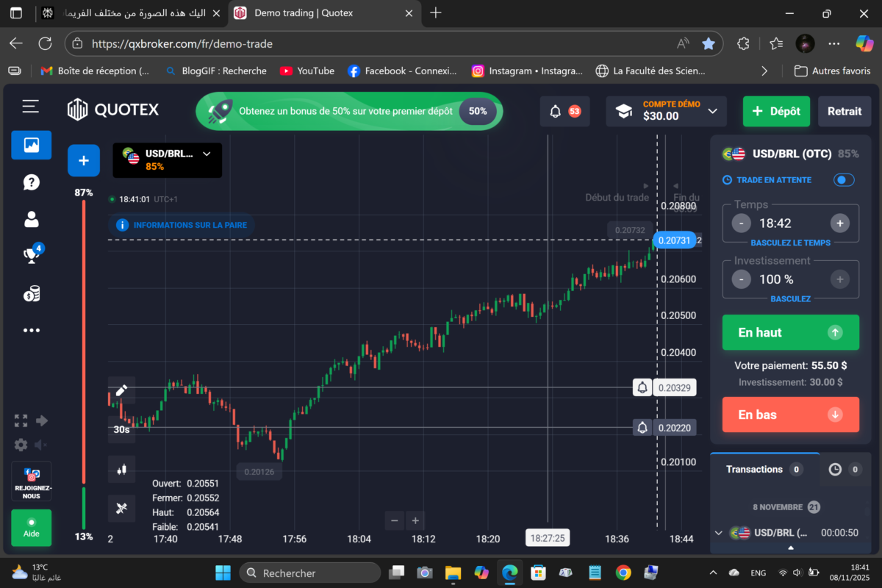Select the pencil drawing tool on chart
The width and height of the screenshot is (882, 588).
coord(121,390)
